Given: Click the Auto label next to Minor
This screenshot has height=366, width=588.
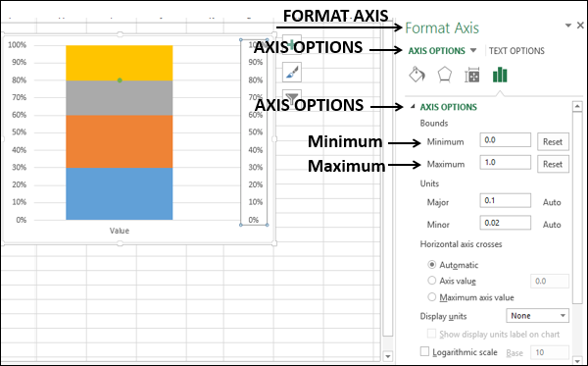Looking at the screenshot, I should pyautogui.click(x=552, y=225).
